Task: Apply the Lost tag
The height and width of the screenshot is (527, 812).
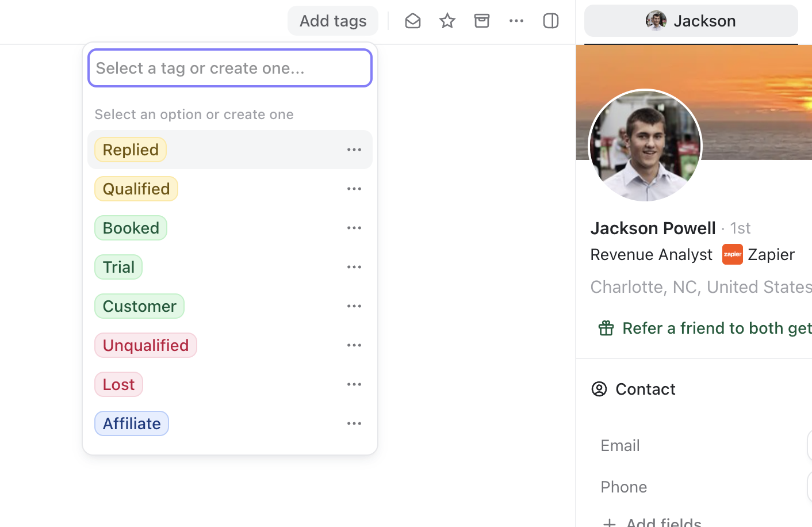Action: (119, 384)
